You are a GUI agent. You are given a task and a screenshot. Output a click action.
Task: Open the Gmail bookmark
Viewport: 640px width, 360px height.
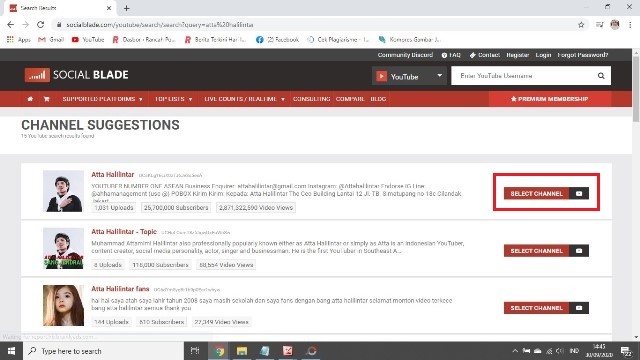click(x=51, y=40)
